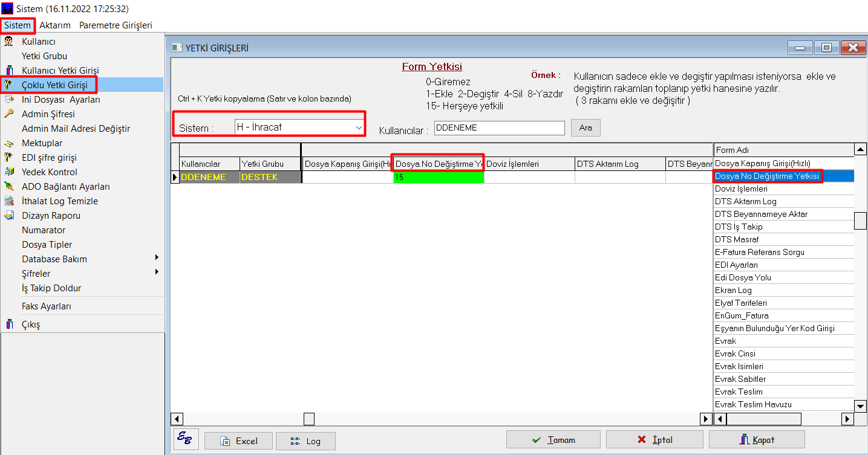Viewport: 868px width, 455px height.
Task: Select DTS Masraf in form list
Action: 784,239
